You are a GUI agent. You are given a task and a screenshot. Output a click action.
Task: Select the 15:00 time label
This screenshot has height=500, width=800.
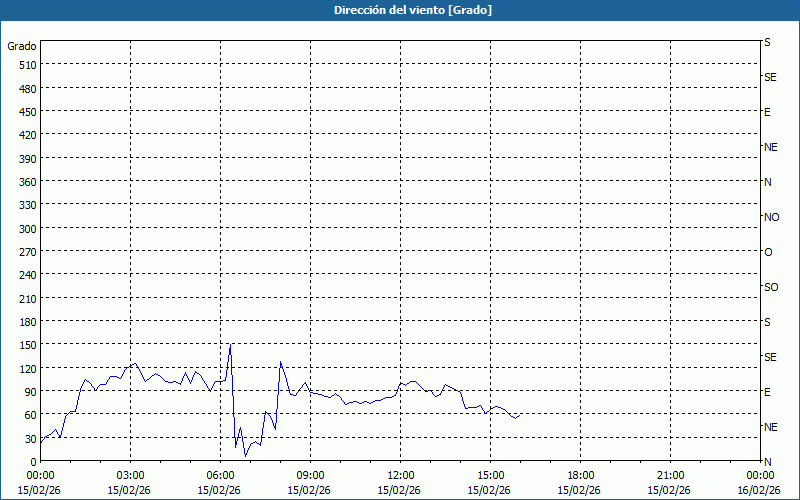[490, 475]
